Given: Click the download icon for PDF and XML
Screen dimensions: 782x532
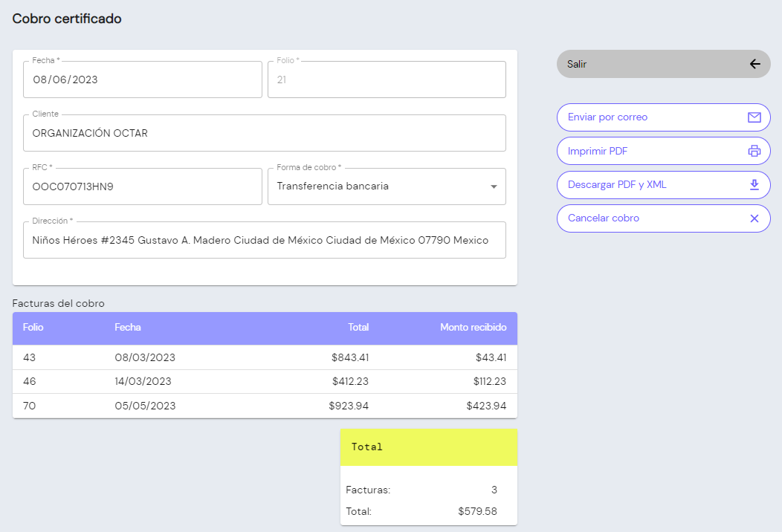Looking at the screenshot, I should (x=754, y=185).
